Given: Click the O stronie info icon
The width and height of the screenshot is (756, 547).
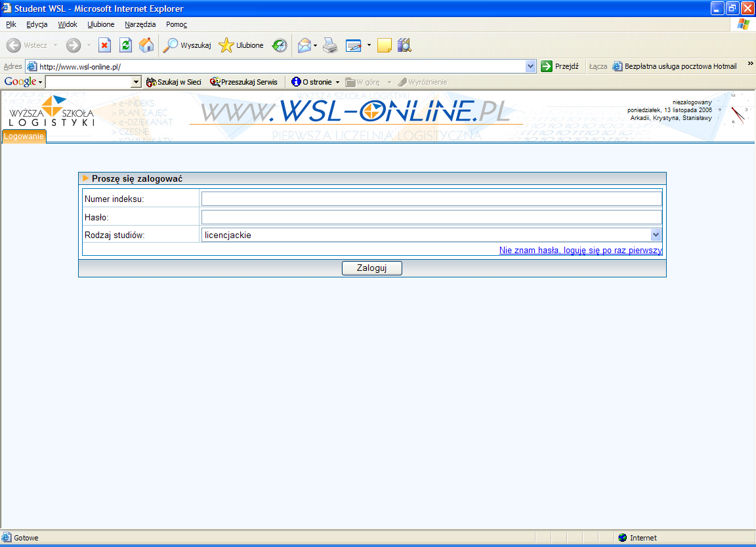Looking at the screenshot, I should (296, 82).
